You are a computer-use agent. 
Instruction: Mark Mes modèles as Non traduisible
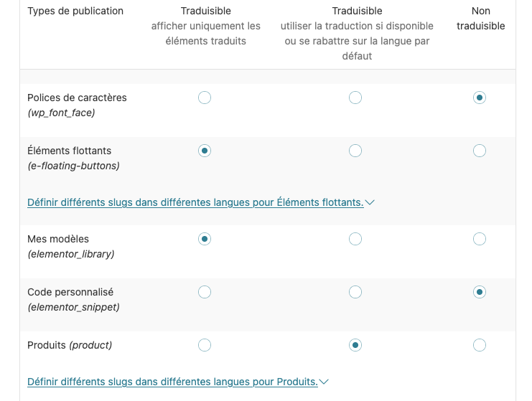(x=480, y=239)
